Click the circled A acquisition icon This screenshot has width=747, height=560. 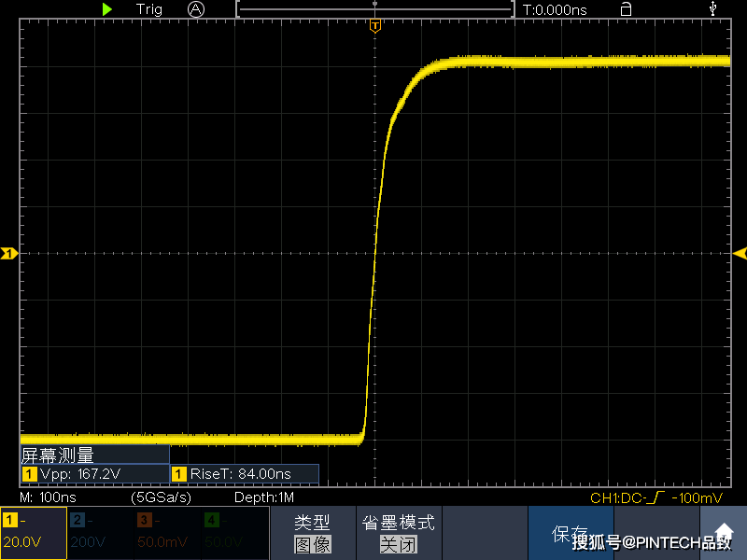click(196, 9)
